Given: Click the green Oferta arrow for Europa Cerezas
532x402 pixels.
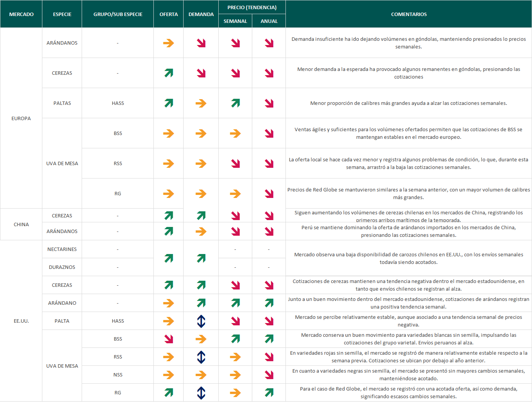Looking at the screenshot, I should [168, 73].
